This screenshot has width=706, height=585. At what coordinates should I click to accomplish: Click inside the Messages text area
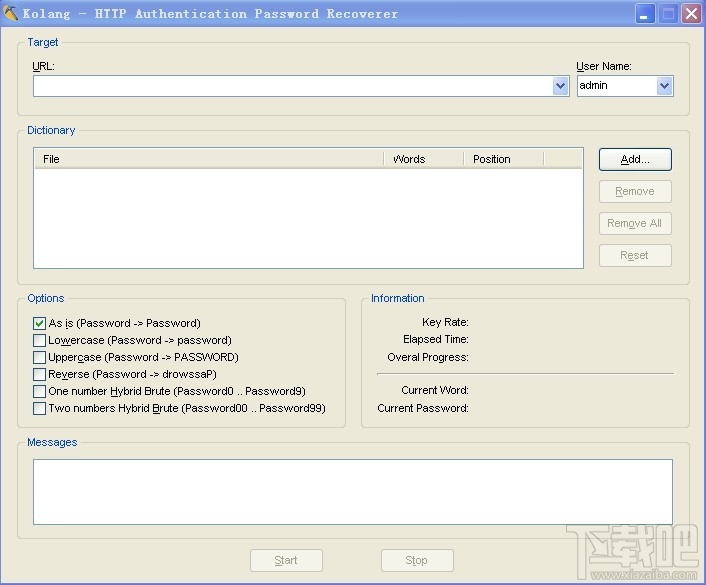(353, 492)
